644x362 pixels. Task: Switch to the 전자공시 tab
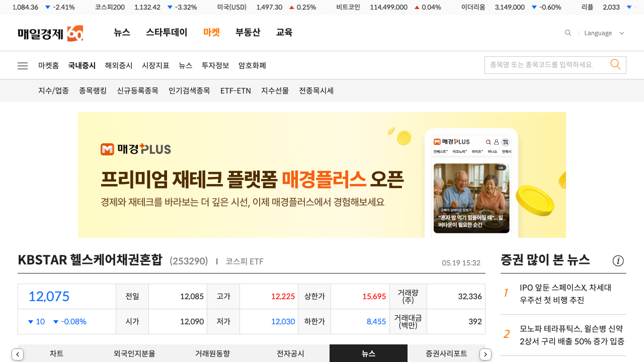point(290,353)
